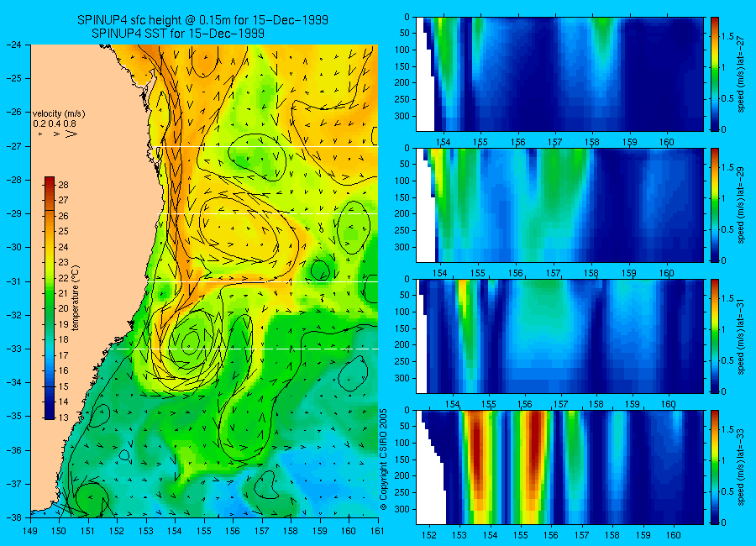Screen dimensions: 756x546
Task: Click the '-36' latitude tick on the map axis
Action: click(14, 449)
